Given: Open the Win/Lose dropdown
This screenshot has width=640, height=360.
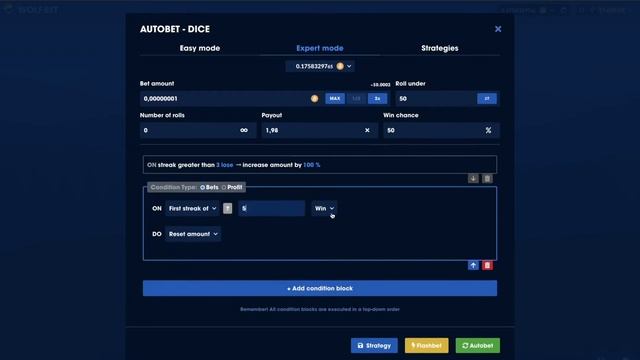Looking at the screenshot, I should point(324,209).
